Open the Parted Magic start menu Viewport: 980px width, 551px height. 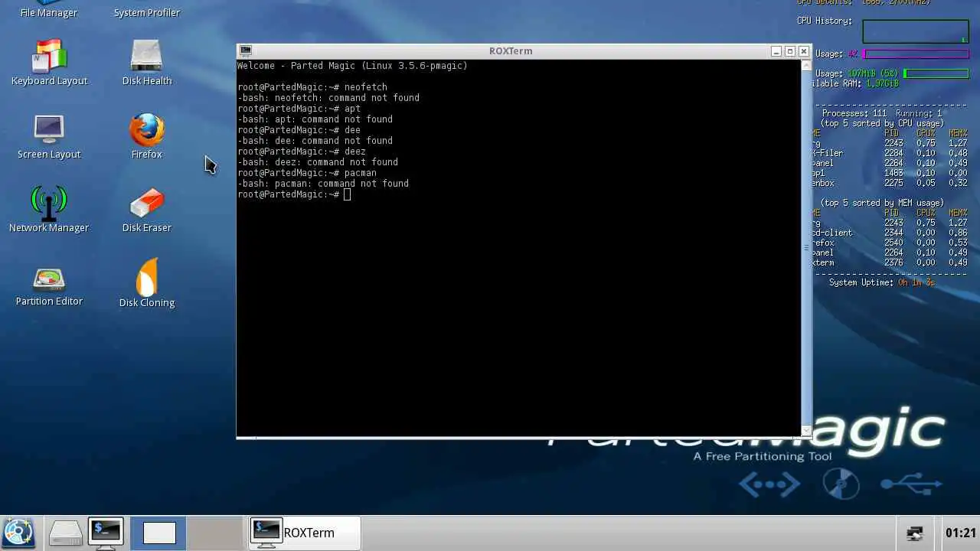[18, 533]
